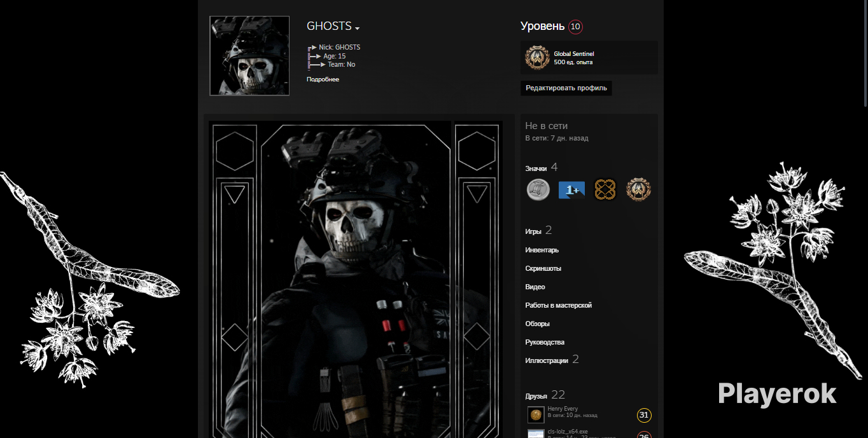Click the 'Подробнее' link under profile summary
Screen dimensions: 868x438
323,79
